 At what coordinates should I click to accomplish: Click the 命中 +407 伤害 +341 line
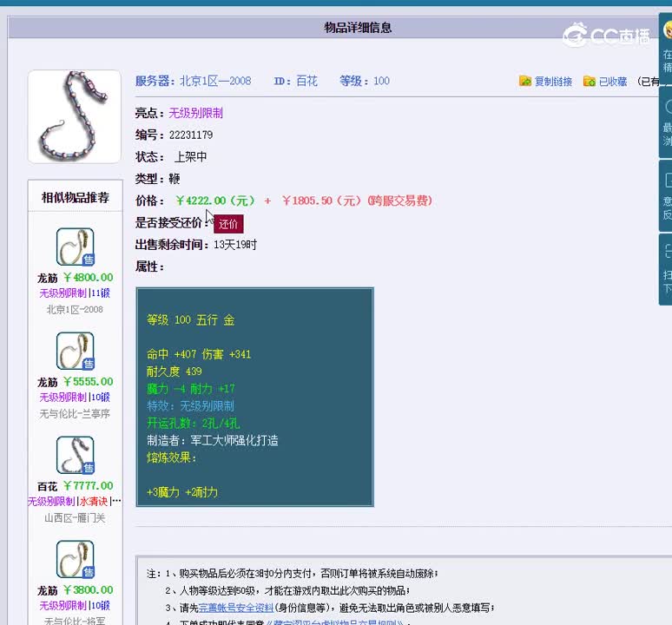coord(199,354)
